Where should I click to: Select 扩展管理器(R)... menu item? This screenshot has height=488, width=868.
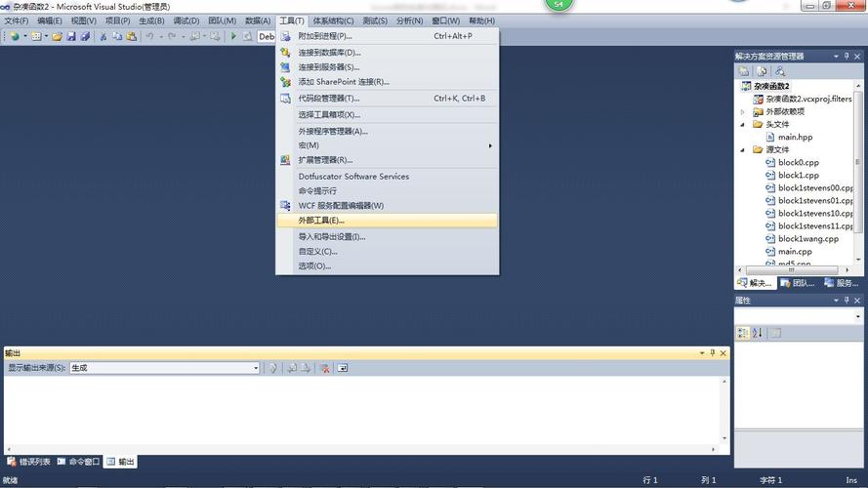pos(387,160)
